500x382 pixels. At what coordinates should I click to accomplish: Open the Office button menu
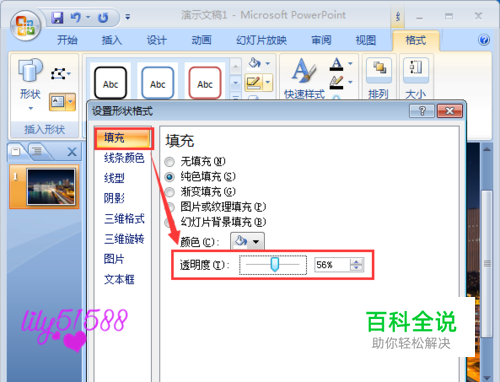click(x=26, y=26)
